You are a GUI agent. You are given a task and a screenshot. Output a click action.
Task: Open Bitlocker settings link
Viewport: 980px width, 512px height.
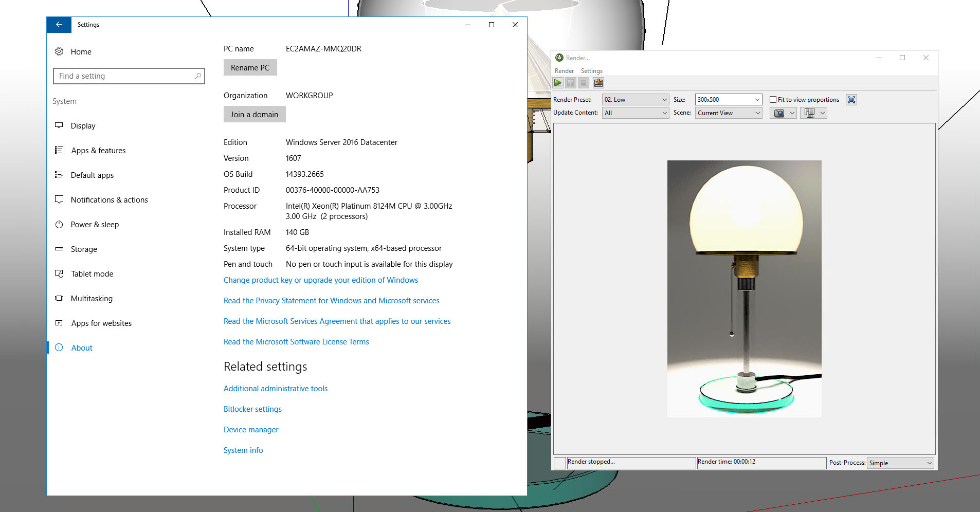[252, 409]
